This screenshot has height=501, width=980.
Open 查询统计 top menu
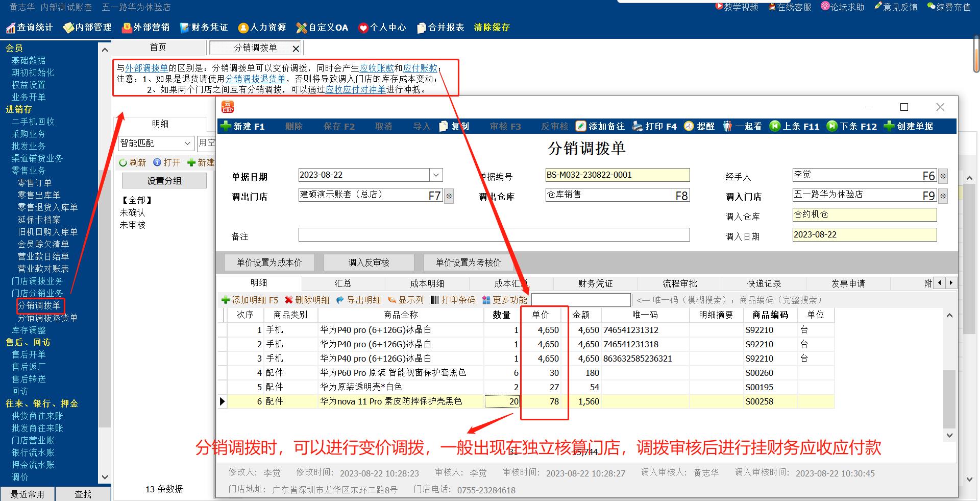29,28
